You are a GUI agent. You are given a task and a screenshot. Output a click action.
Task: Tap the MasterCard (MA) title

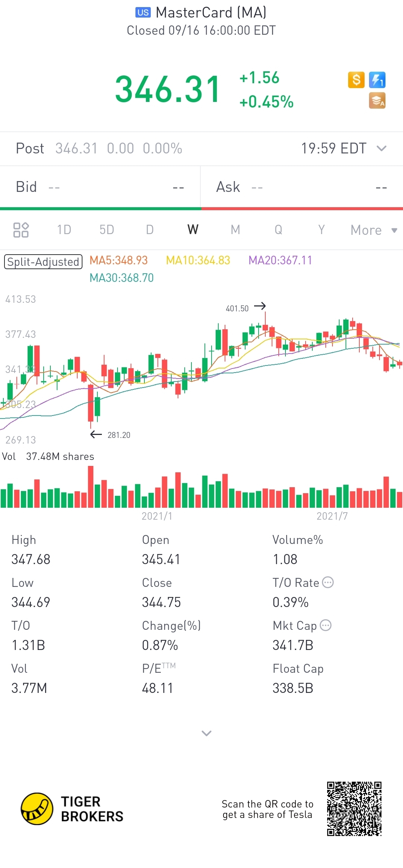coord(211,12)
